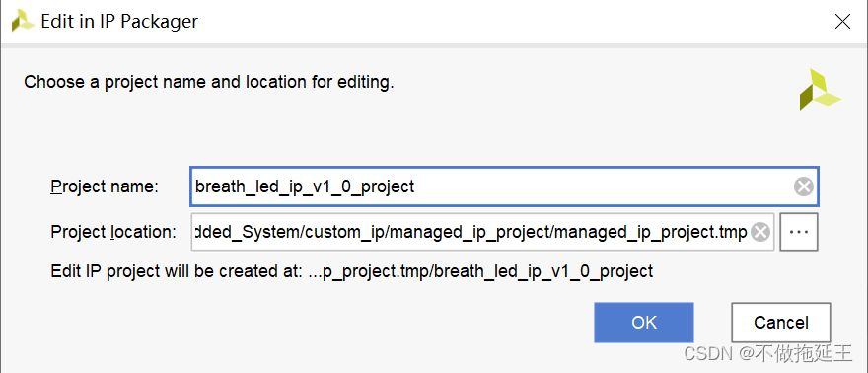Image resolution: width=868 pixels, height=373 pixels.
Task: Cancel the IP Packager edit dialog
Action: (x=781, y=323)
